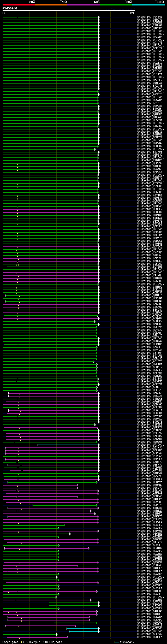
Task: Click label UniRef100_Q5ZHL0
Action: click(x=150, y=80)
